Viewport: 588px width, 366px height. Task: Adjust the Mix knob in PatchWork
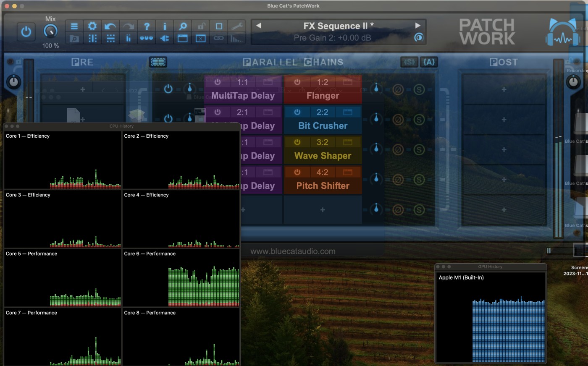tap(50, 31)
